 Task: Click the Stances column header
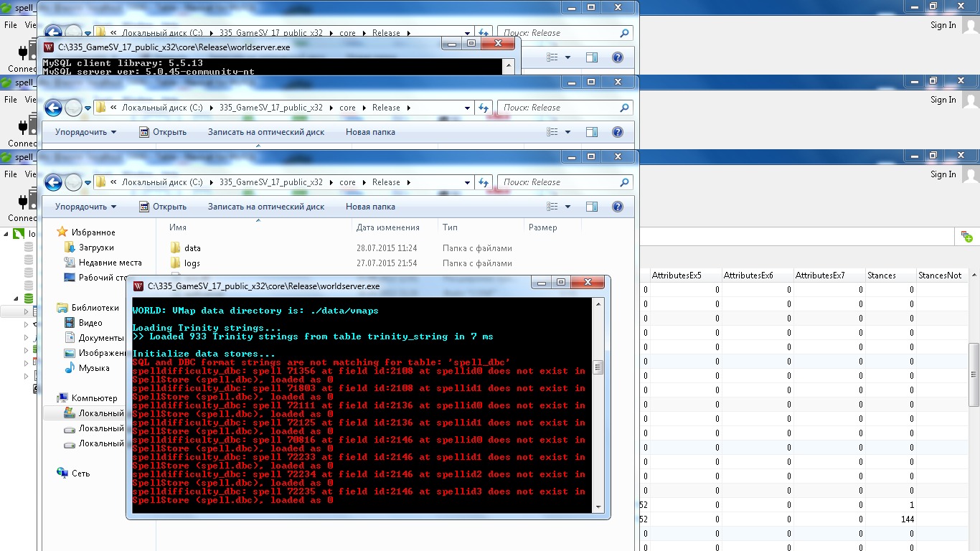(x=880, y=275)
